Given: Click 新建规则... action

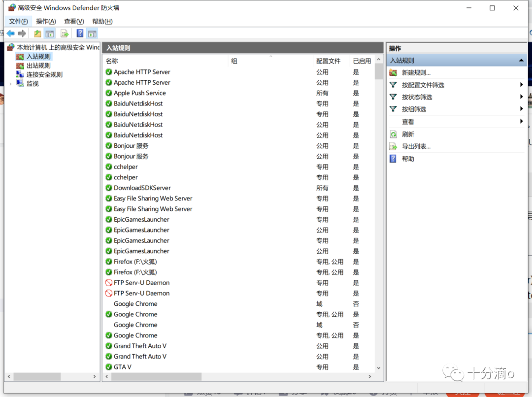Looking at the screenshot, I should (416, 72).
